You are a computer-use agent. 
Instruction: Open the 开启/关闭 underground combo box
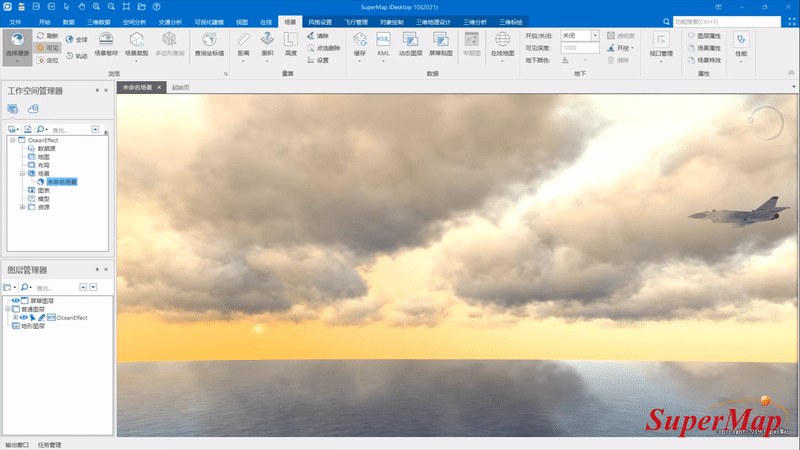click(580, 36)
